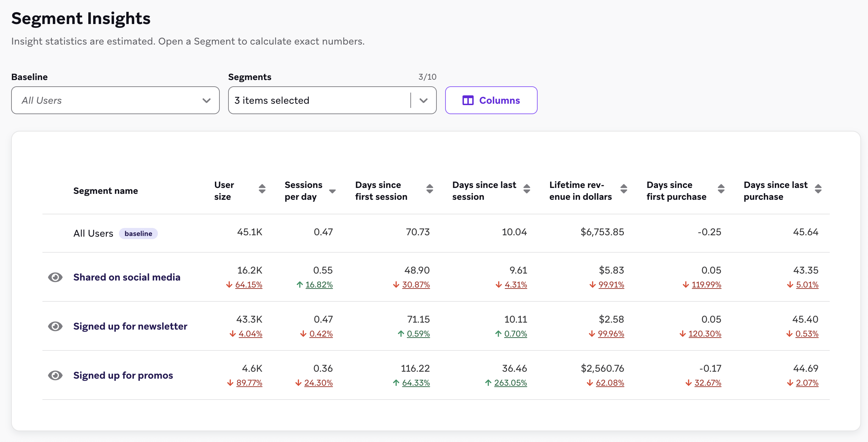
Task: Click 263.05% change for promos last session
Action: tap(510, 383)
